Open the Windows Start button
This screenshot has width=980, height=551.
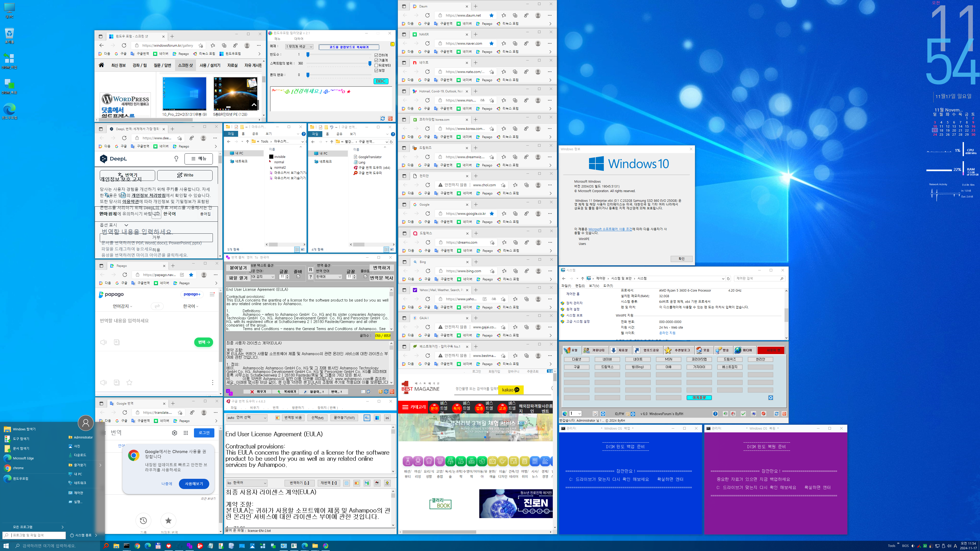tap(6, 546)
